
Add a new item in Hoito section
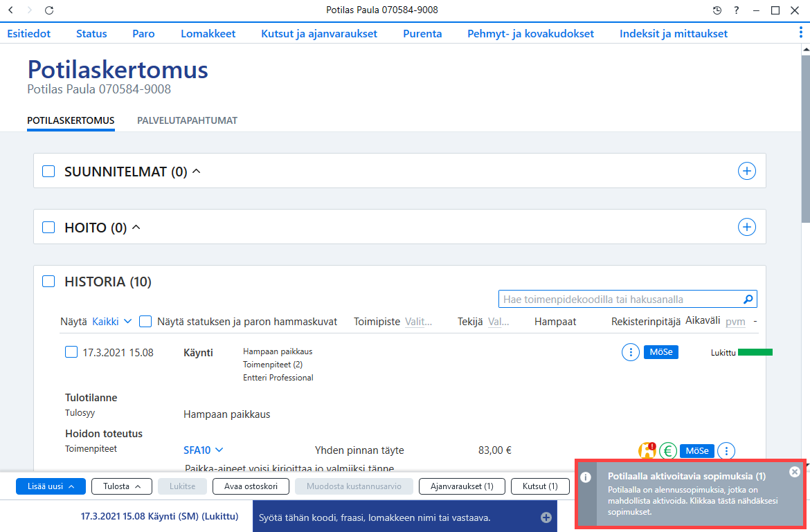(746, 227)
